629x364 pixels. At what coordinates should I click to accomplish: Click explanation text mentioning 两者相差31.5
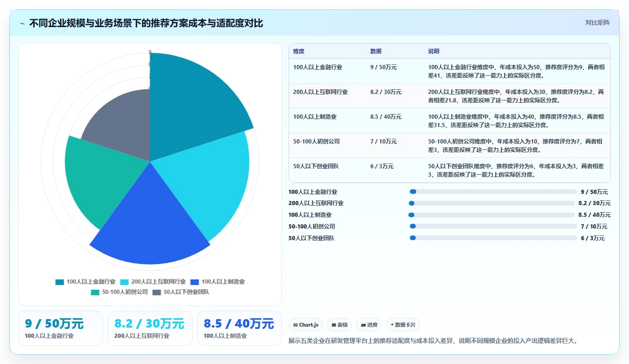pyautogui.click(x=516, y=121)
